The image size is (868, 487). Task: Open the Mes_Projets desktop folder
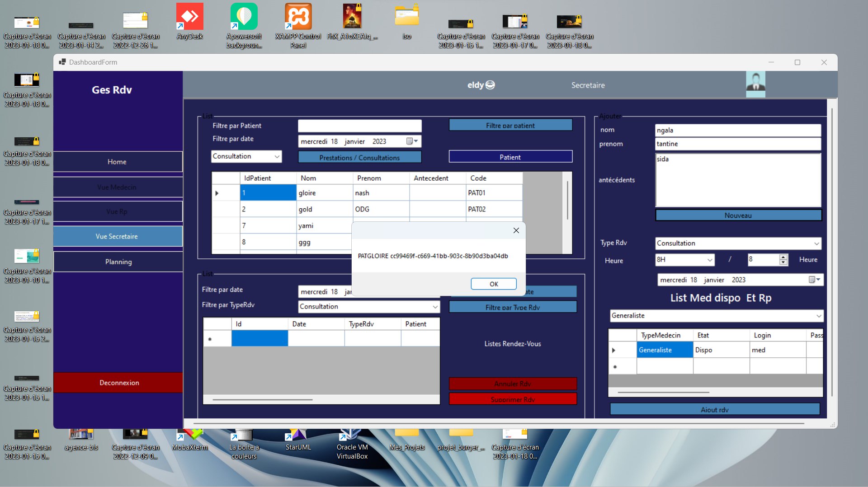click(406, 440)
